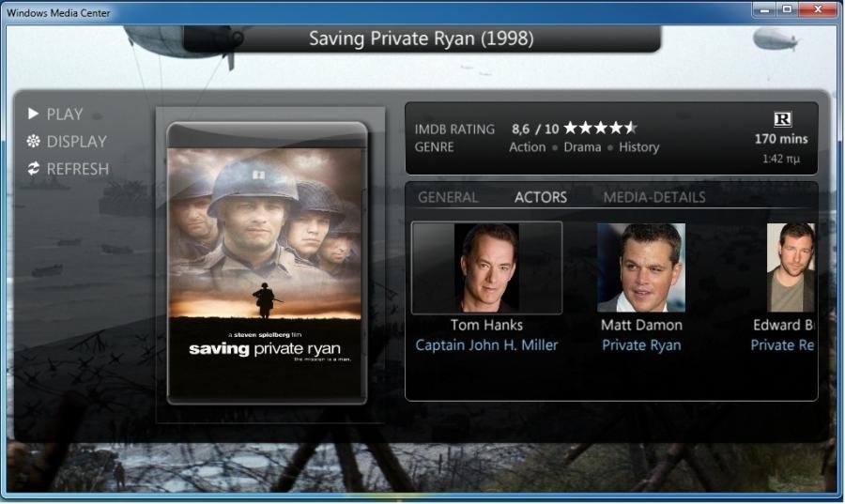Select Tom Hanks actor photo
The width and height of the screenshot is (845, 504).
(486, 267)
